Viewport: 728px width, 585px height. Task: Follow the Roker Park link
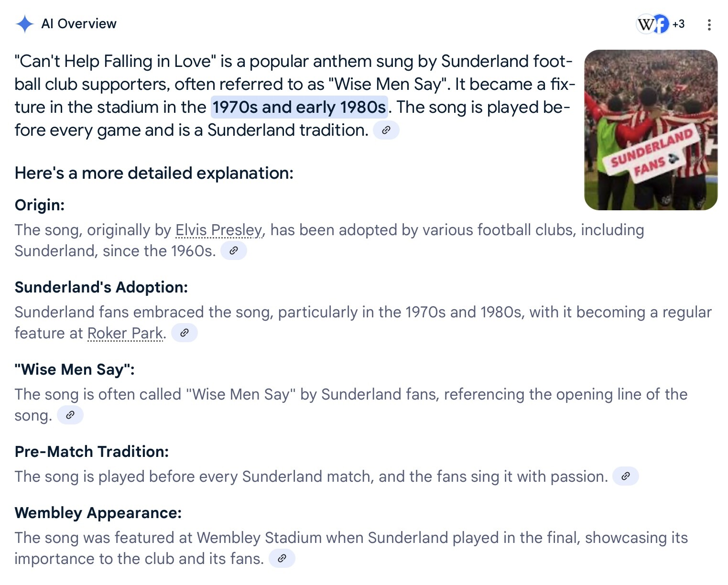(125, 333)
